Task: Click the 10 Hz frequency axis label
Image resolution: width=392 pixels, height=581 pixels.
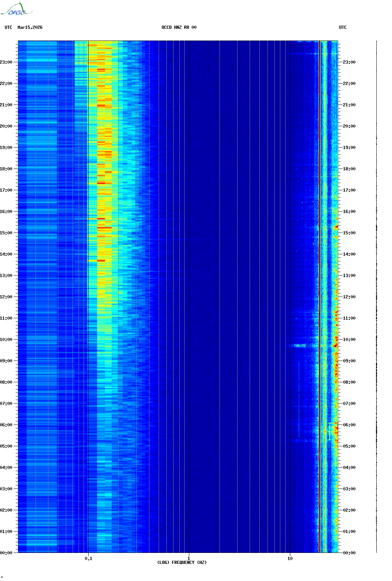Action: coord(290,558)
